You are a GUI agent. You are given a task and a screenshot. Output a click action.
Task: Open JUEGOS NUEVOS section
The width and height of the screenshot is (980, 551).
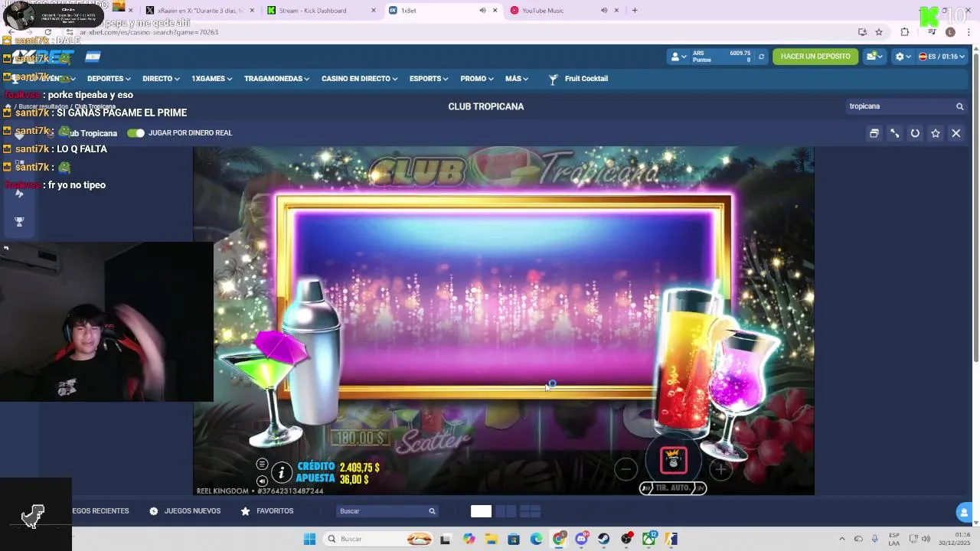click(x=185, y=511)
